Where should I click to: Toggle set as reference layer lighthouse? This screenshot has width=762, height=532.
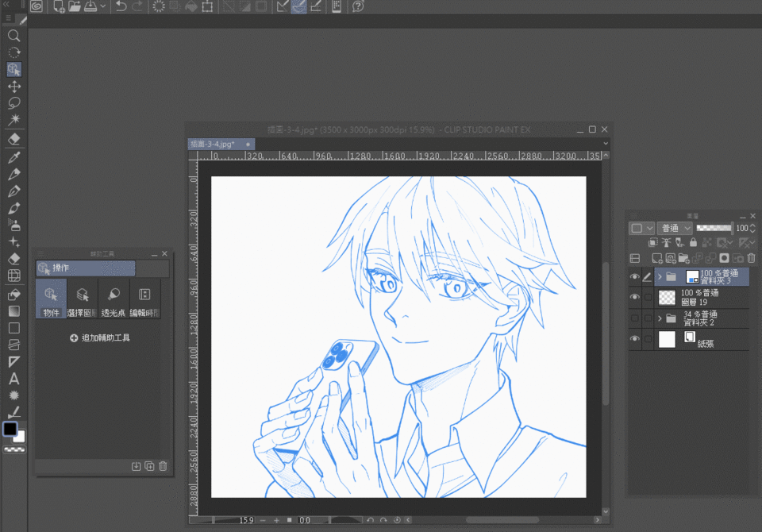(666, 242)
